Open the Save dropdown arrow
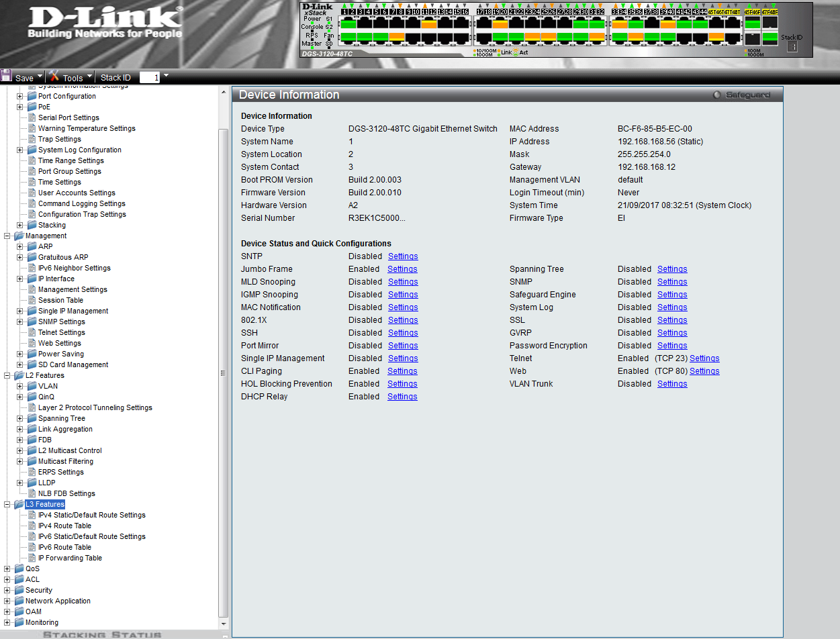Viewport: 840px width, 639px height. tap(40, 76)
